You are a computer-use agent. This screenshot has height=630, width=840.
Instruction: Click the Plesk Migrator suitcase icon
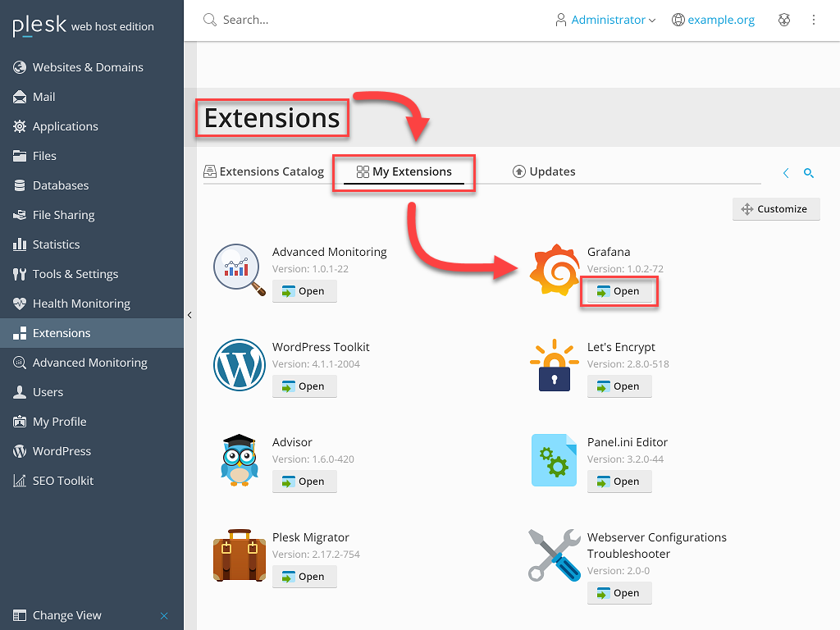click(240, 555)
